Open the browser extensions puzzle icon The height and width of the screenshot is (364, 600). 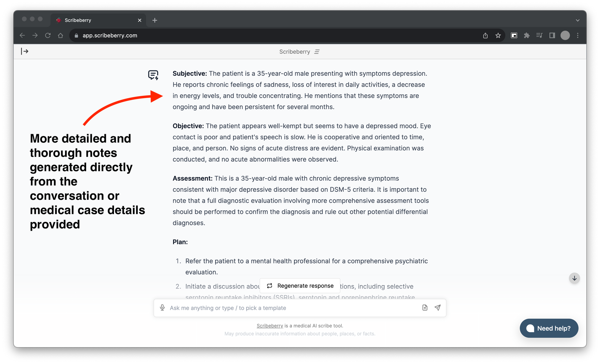pyautogui.click(x=526, y=36)
